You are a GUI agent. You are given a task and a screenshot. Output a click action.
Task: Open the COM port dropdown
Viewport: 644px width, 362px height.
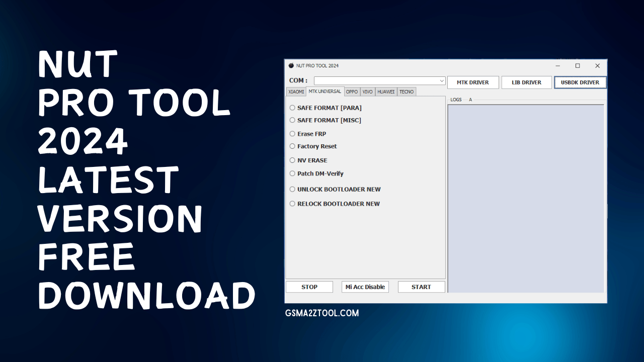[441, 80]
